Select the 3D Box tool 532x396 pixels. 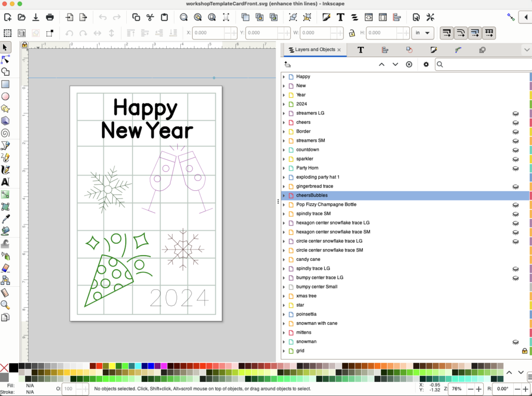point(5,121)
